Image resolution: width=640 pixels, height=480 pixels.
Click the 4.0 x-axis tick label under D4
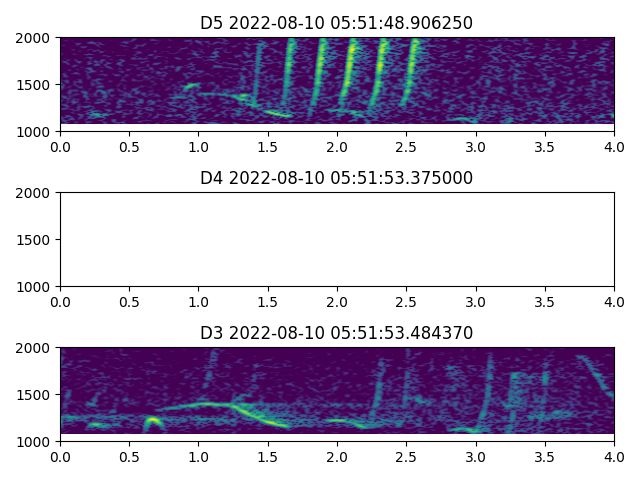614,302
